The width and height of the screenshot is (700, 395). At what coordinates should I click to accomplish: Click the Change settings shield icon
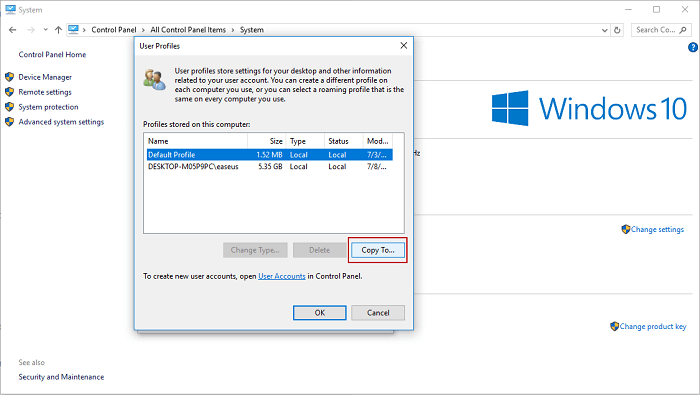[625, 229]
